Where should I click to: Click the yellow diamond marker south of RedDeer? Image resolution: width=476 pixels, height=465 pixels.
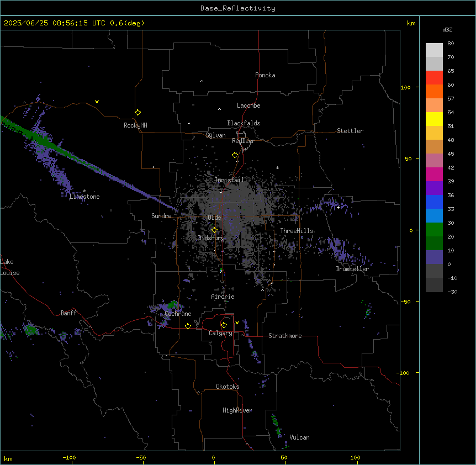[235, 155]
